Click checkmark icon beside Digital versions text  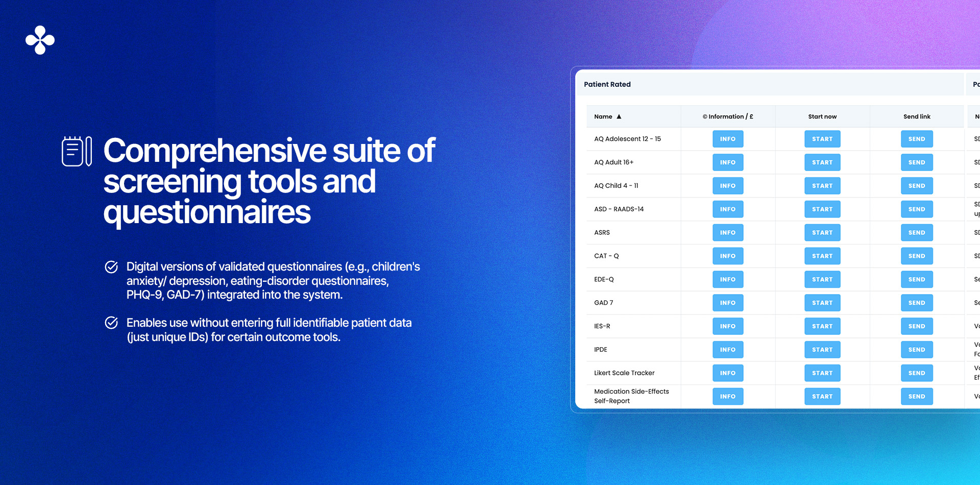pos(111,267)
